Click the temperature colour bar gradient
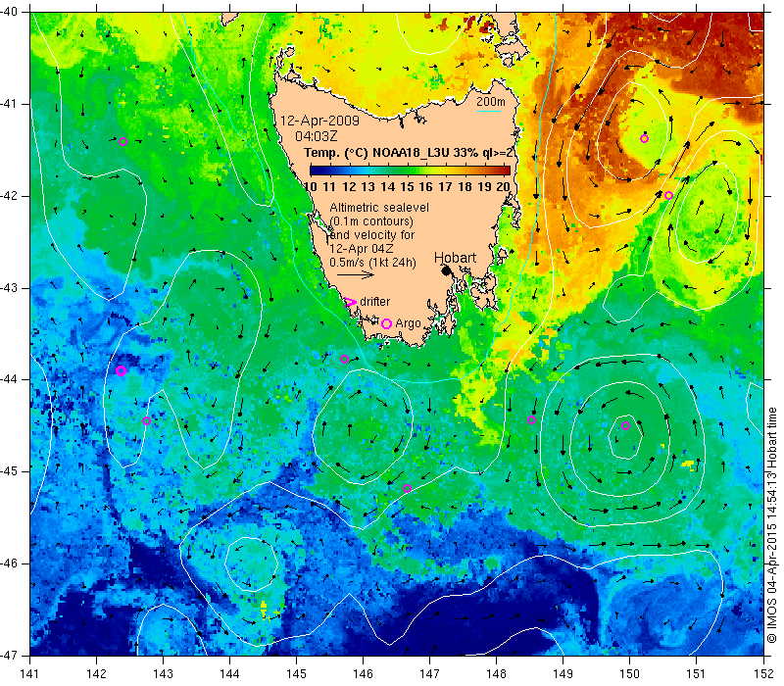Image resolution: width=784 pixels, height=686 pixels. [x=410, y=171]
